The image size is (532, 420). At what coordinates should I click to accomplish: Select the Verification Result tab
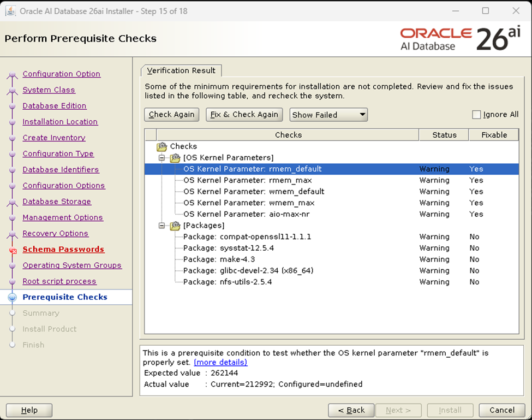(181, 70)
